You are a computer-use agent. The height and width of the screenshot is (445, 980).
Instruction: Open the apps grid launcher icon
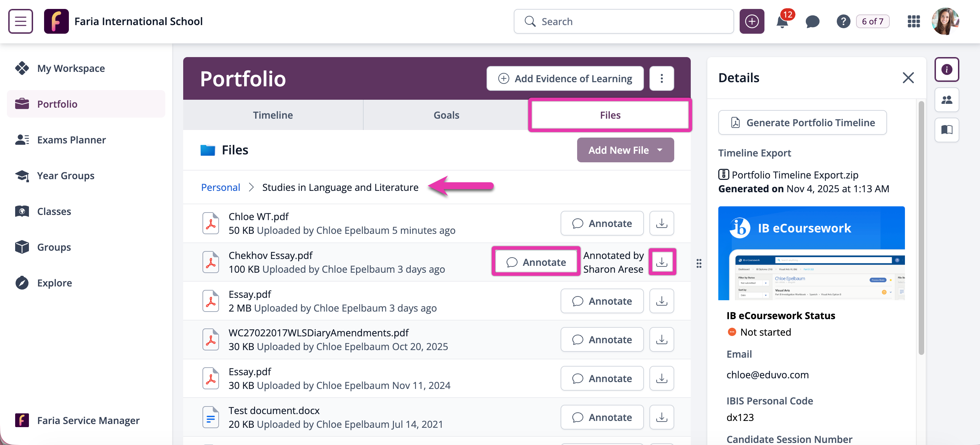(914, 22)
